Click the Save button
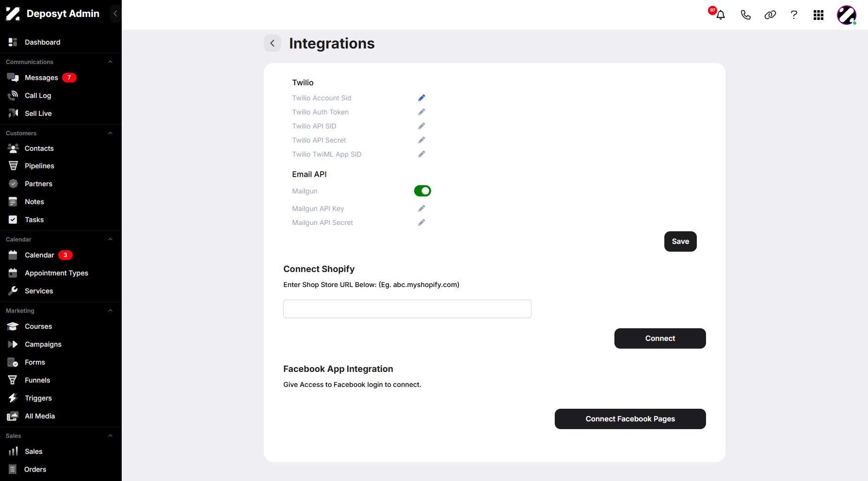Viewport: 868px width, 481px height. (680, 241)
